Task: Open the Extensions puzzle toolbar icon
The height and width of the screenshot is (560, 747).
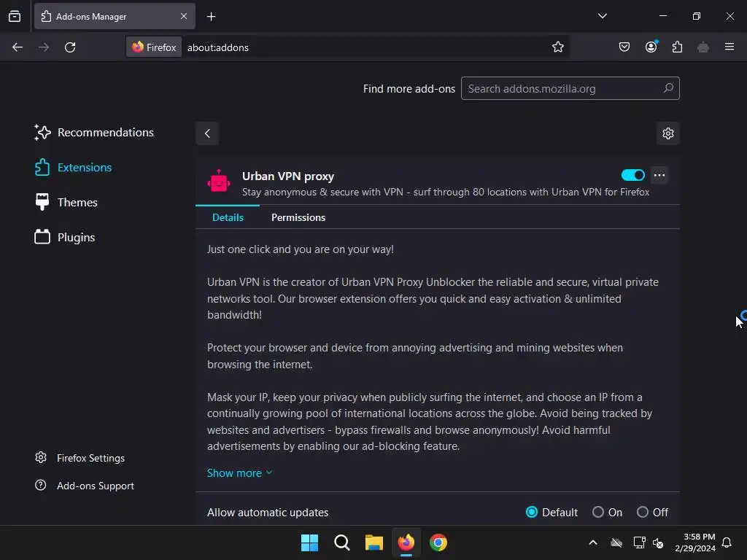Action: coord(677,47)
